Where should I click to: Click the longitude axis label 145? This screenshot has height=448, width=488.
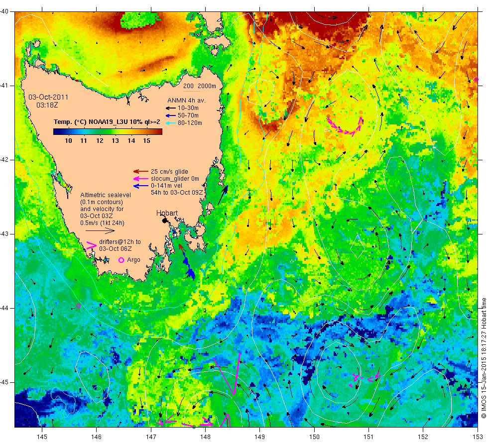[42, 437]
